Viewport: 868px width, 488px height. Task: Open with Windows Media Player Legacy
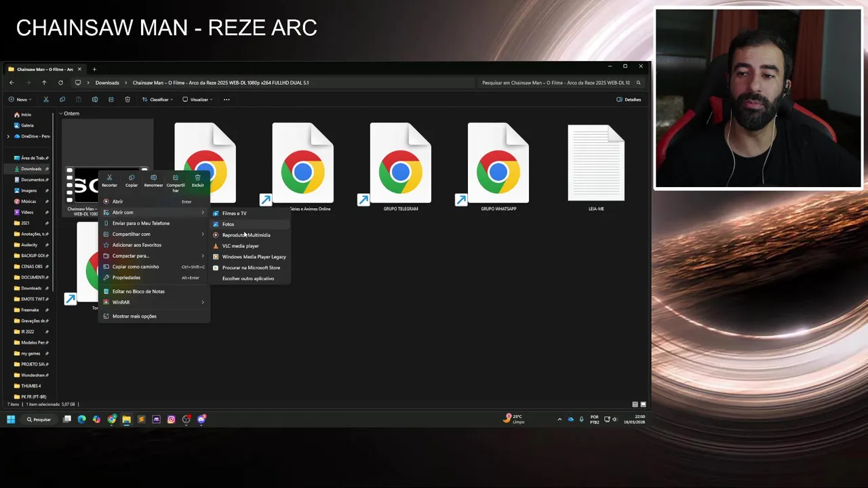click(x=250, y=257)
